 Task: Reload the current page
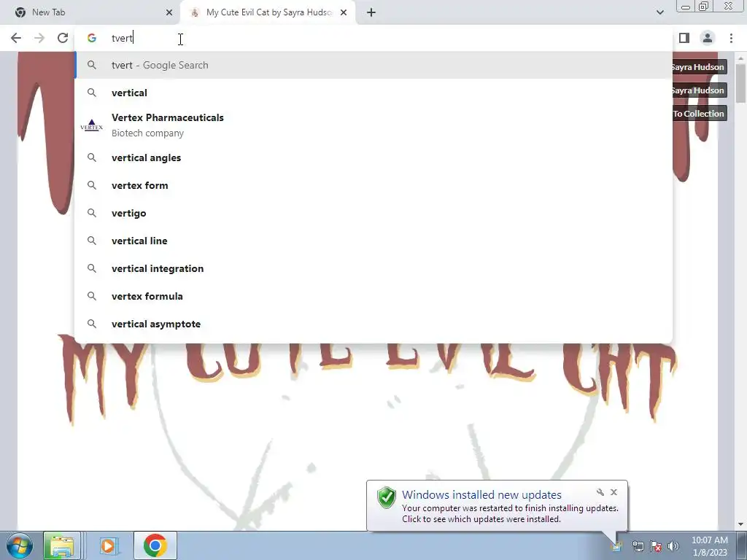pos(63,38)
